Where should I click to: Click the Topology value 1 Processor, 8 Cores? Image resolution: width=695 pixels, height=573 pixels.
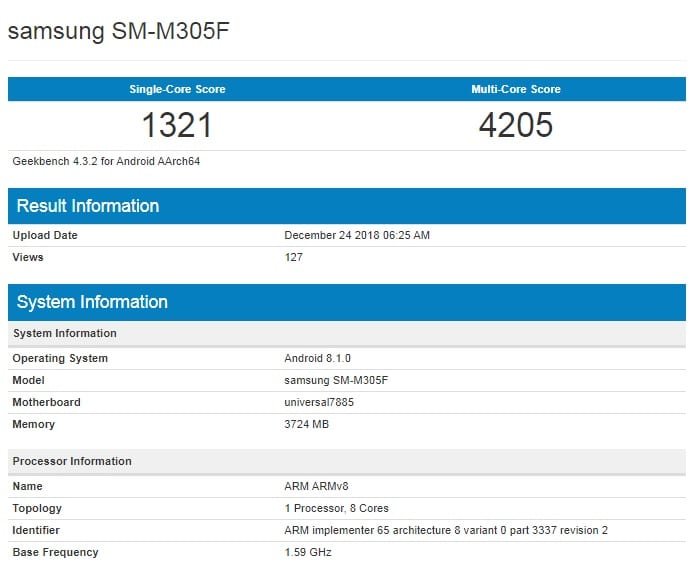(335, 508)
